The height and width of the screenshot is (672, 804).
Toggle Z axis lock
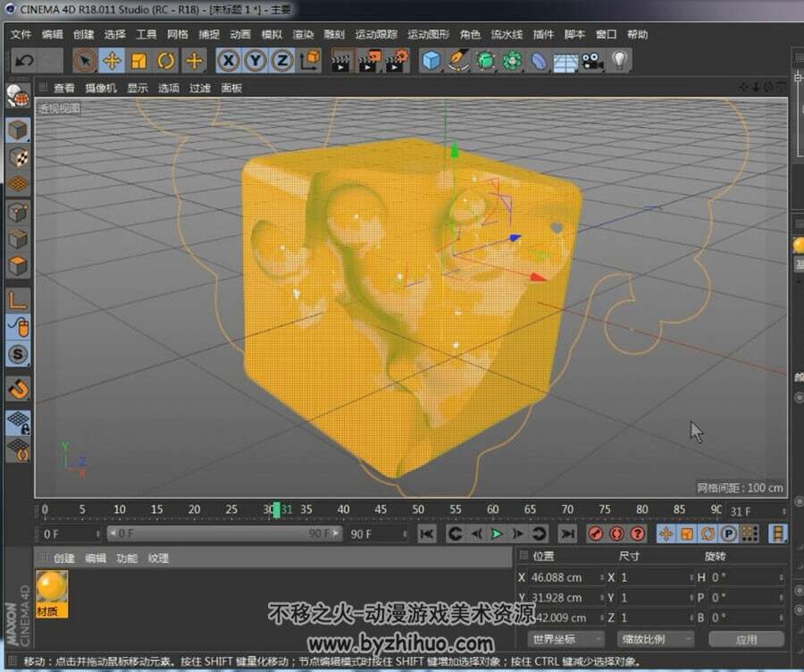[282, 61]
